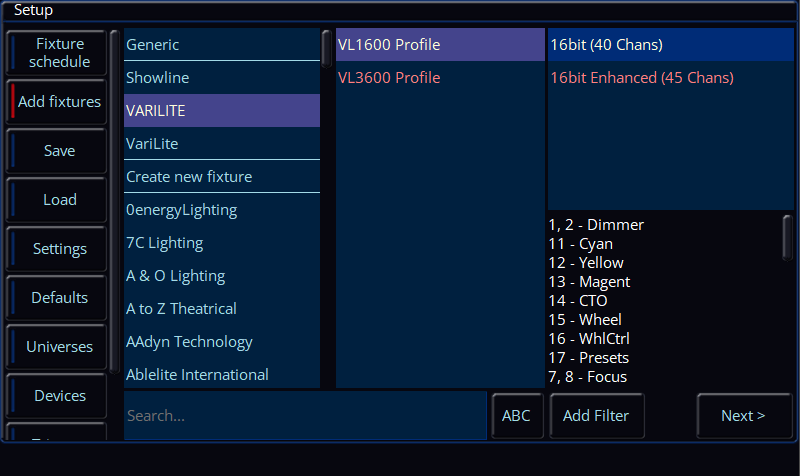Select 0energyLighting from manufacturer list
800x476 pixels.
click(x=222, y=210)
